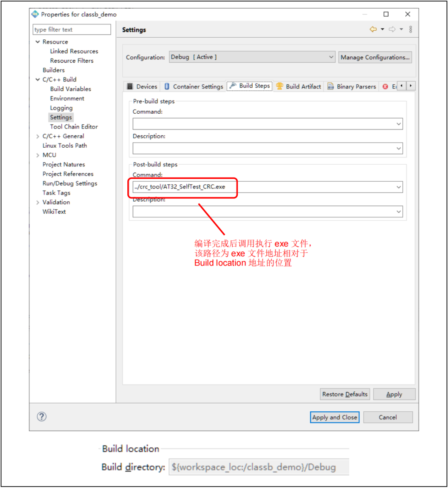Select Tool Chain Editor item
The width and height of the screenshot is (448, 488).
coord(74,127)
